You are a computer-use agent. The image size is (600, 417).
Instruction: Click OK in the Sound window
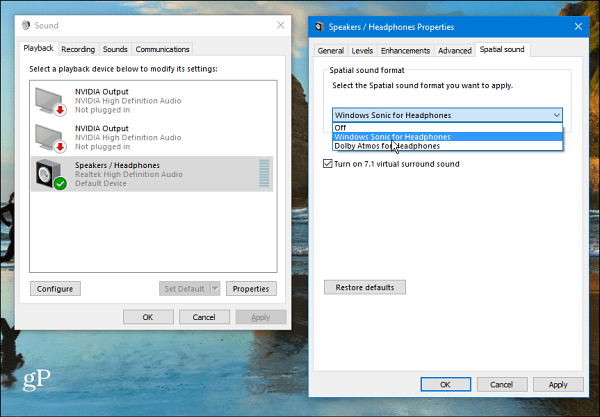[148, 317]
